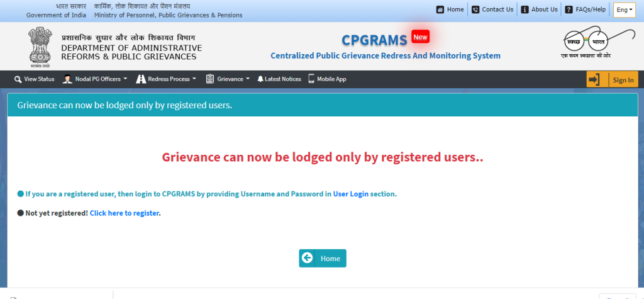Open the Eng language dropdown

click(625, 10)
